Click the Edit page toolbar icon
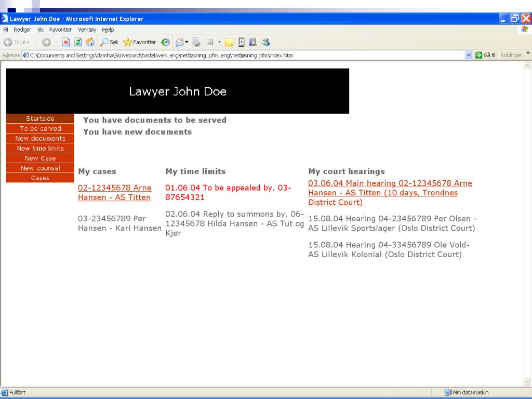Image resolution: width=532 pixels, height=399 pixels. (210, 42)
